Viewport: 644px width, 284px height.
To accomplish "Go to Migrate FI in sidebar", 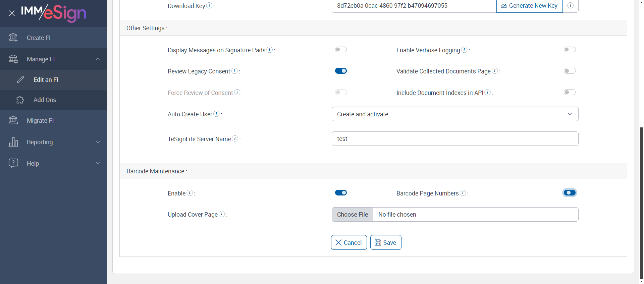I will point(40,121).
